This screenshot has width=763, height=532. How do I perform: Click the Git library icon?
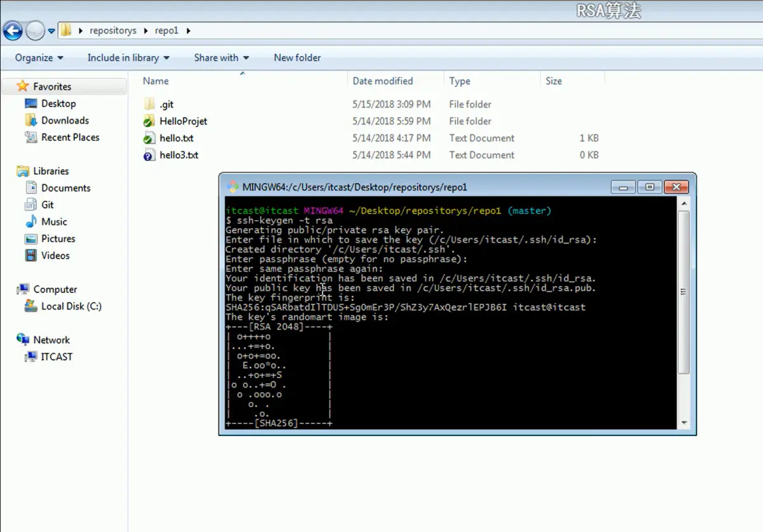coord(31,205)
